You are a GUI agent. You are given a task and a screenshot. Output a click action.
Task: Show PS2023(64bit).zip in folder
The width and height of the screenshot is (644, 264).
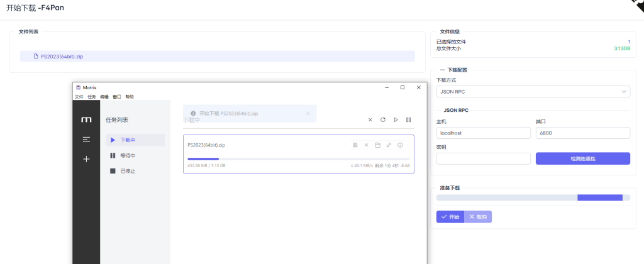point(377,145)
